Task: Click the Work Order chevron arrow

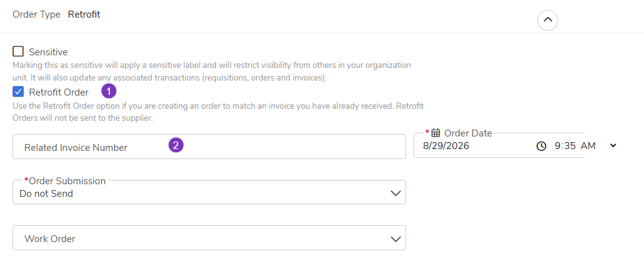Action: pyautogui.click(x=395, y=239)
